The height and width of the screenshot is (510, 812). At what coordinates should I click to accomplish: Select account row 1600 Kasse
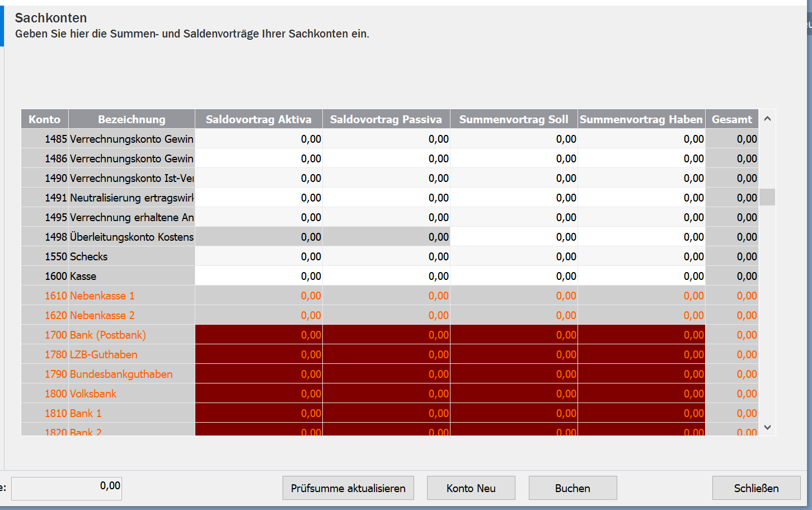point(389,276)
